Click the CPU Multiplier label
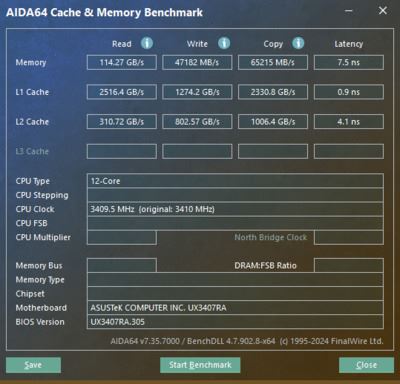 43,237
